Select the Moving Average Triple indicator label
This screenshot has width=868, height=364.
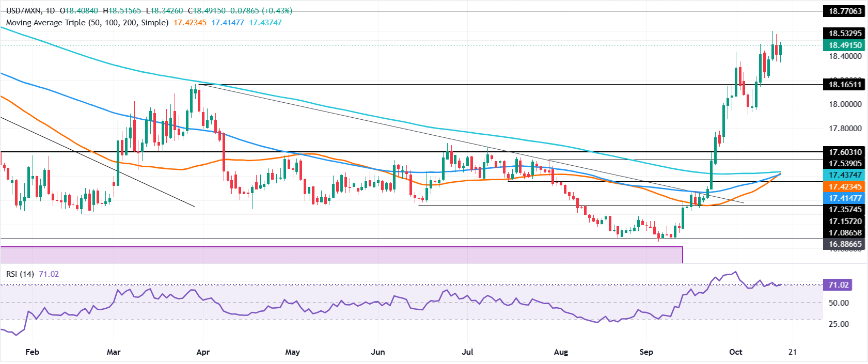pos(87,23)
